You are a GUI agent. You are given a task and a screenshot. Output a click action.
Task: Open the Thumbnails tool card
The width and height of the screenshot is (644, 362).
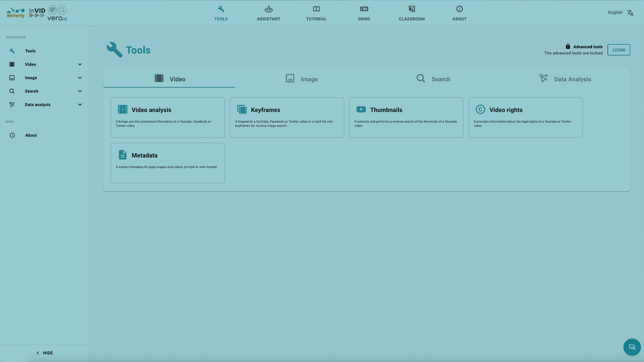[406, 117]
